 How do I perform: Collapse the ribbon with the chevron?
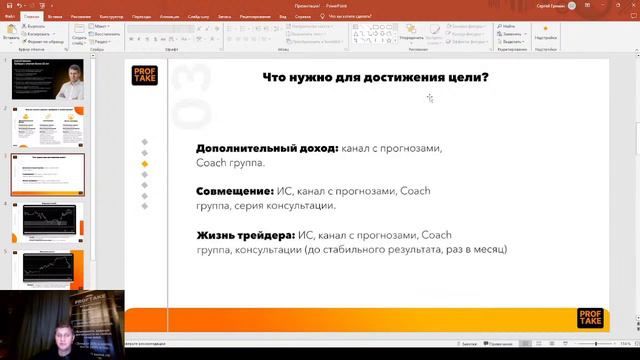click(x=636, y=50)
